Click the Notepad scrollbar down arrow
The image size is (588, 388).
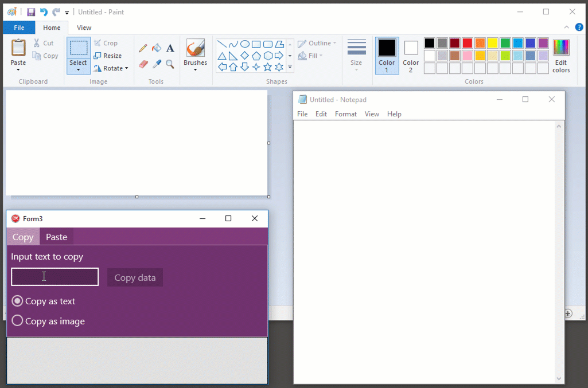(559, 379)
